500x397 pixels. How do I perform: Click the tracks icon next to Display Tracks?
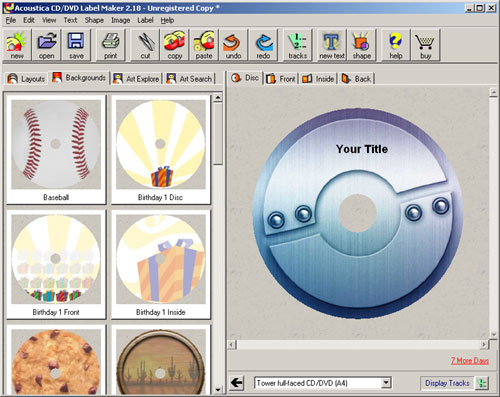point(481,383)
